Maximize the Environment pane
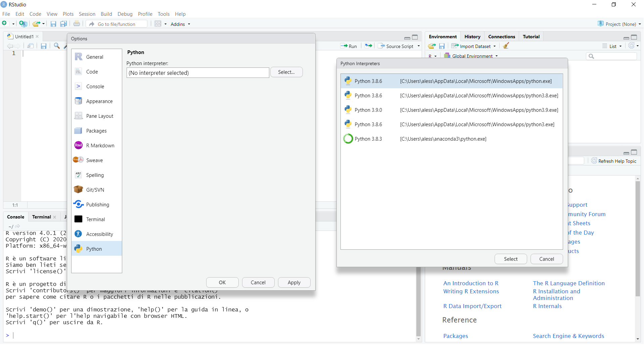 tap(634, 37)
